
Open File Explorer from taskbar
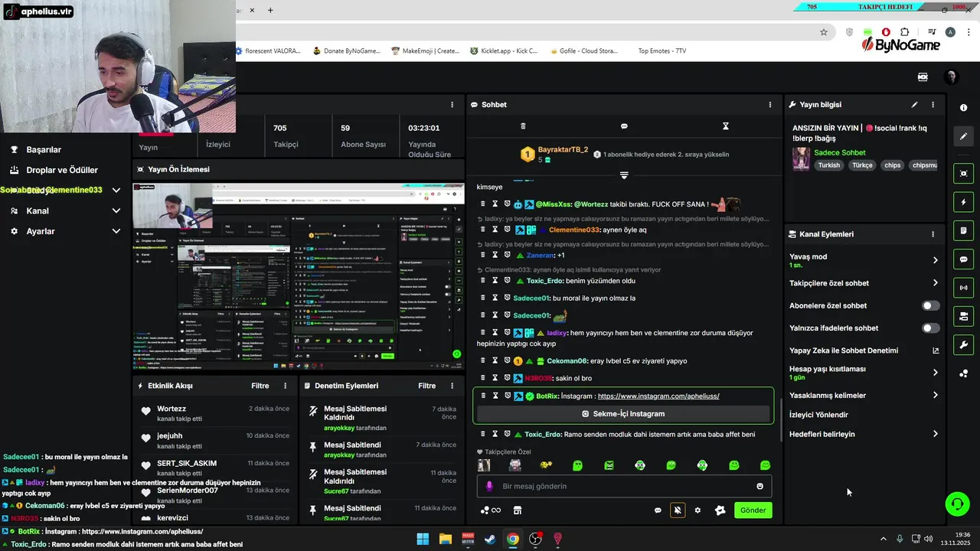pos(445,539)
